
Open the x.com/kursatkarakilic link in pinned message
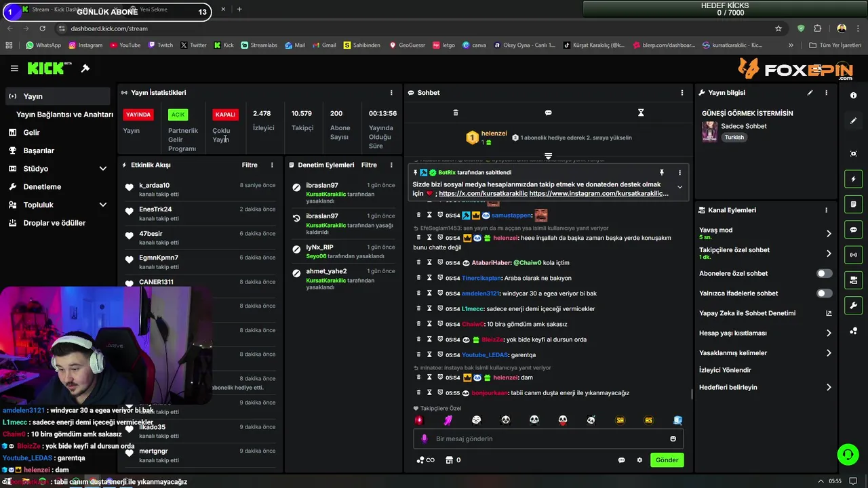pyautogui.click(x=483, y=194)
